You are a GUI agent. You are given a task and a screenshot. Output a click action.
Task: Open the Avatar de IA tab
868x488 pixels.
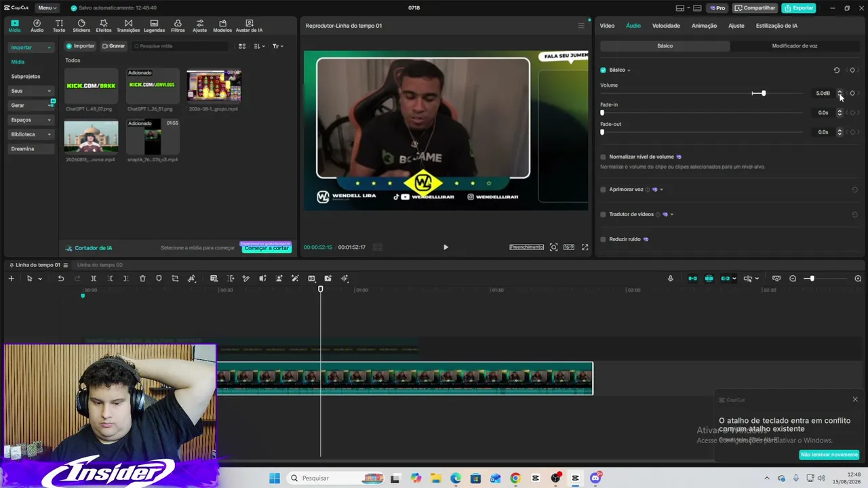click(x=249, y=26)
